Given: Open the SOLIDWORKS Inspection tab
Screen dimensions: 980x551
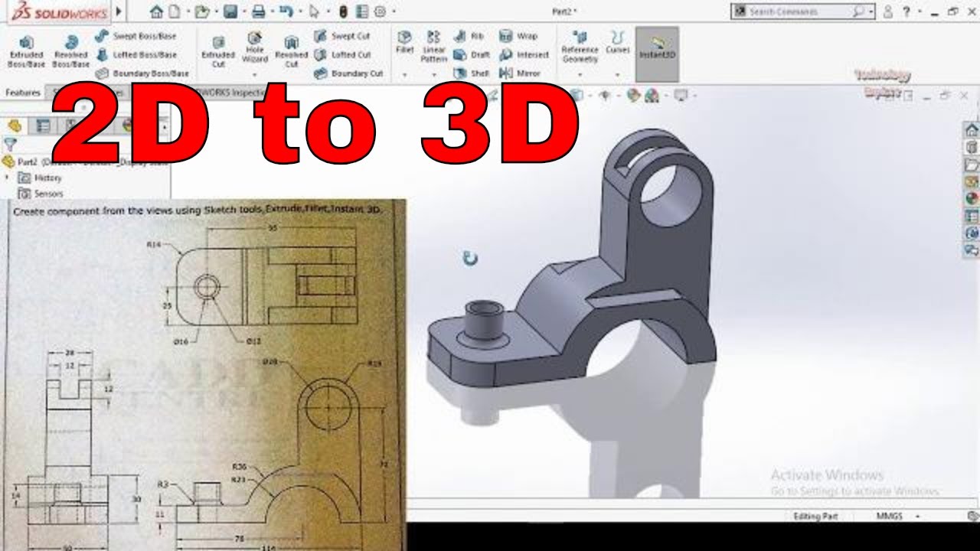Looking at the screenshot, I should pos(230,93).
